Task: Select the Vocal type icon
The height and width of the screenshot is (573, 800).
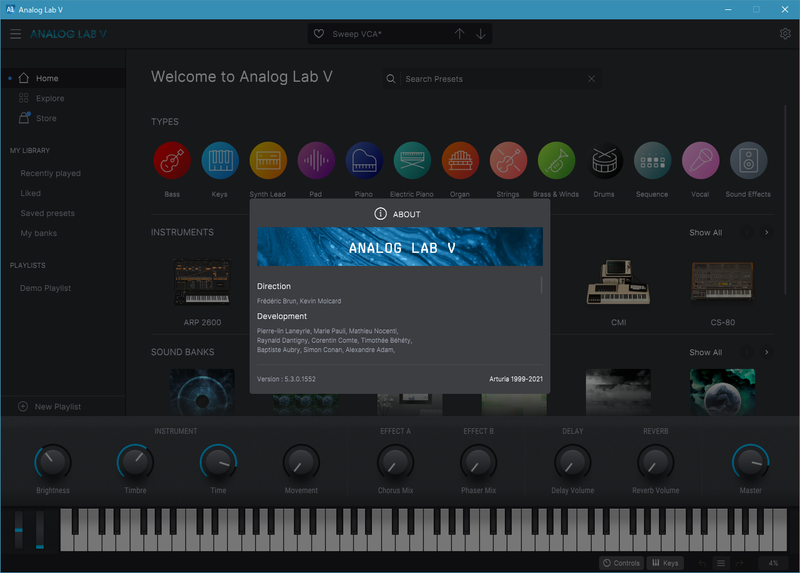Action: coord(701,160)
